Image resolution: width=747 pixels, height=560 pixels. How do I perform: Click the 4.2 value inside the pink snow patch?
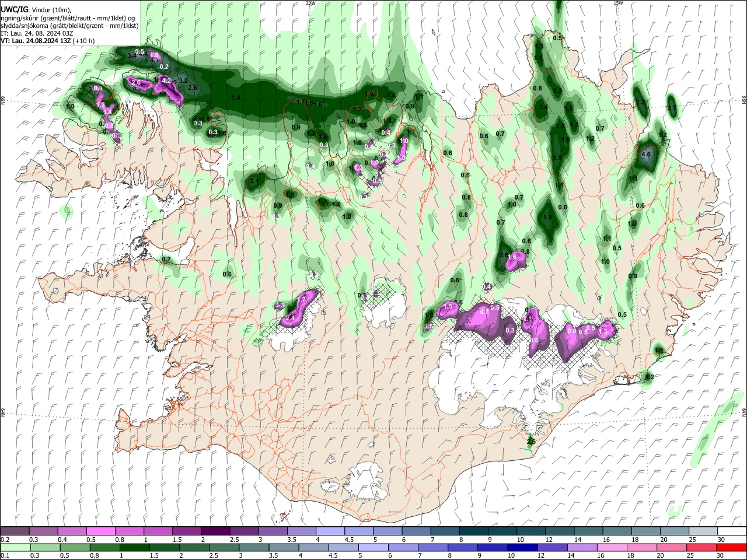(166, 80)
